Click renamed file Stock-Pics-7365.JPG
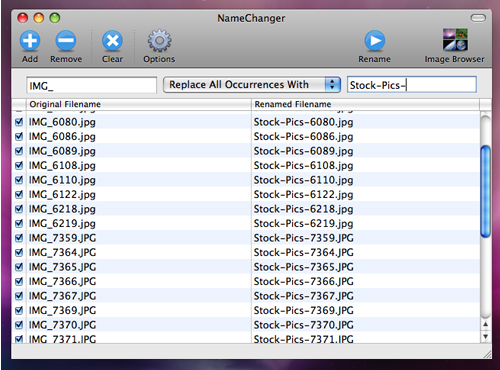500x370 pixels. [x=304, y=267]
